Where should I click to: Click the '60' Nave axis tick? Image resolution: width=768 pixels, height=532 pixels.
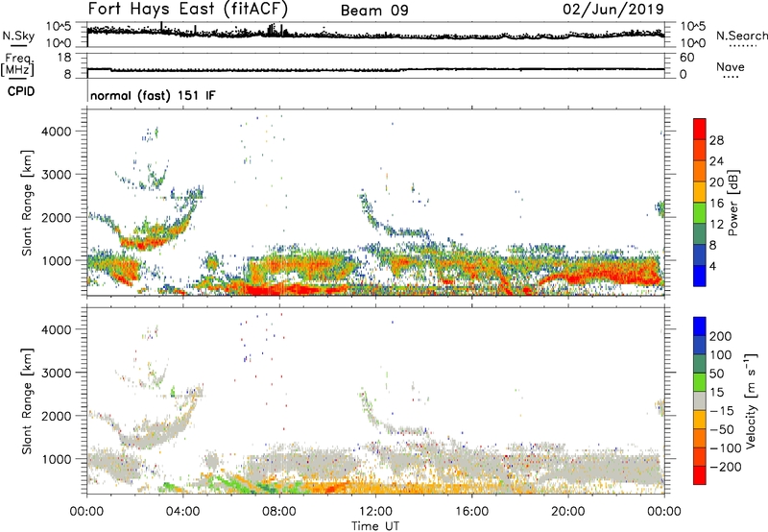point(687,58)
